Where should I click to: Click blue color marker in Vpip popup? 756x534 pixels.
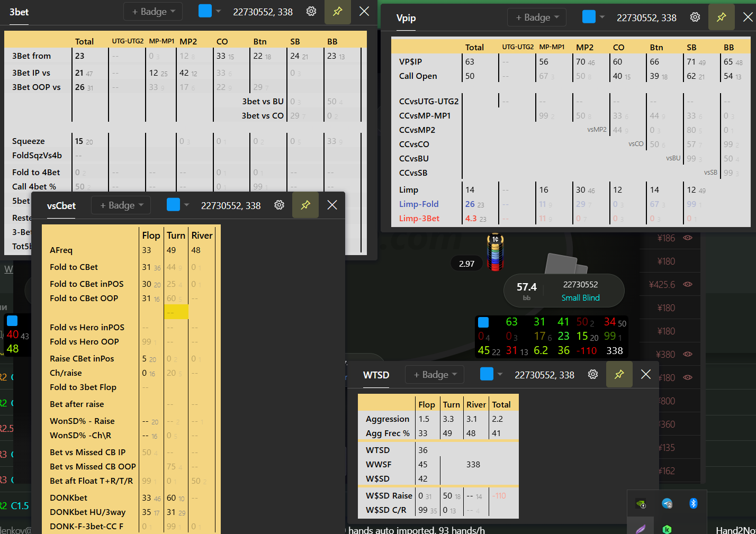click(589, 17)
